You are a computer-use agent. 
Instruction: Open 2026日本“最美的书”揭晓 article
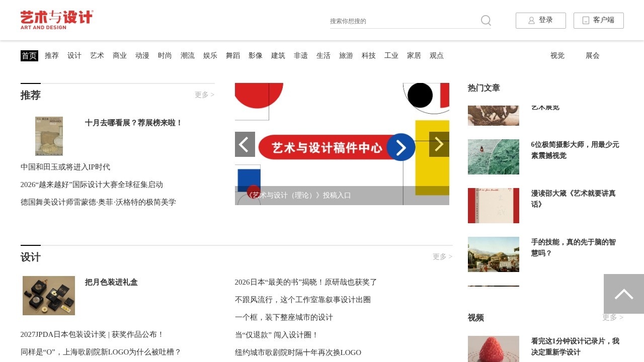(x=306, y=282)
